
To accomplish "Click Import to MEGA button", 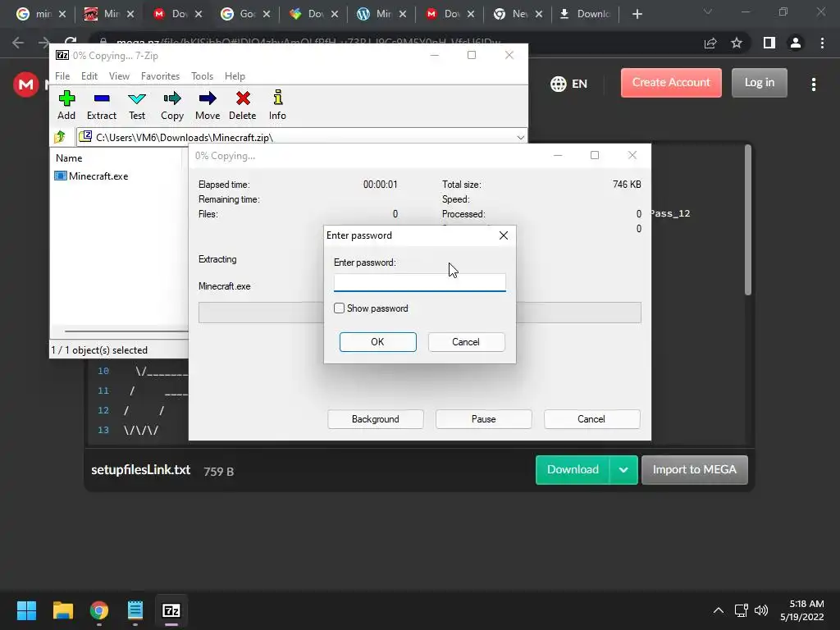I will coord(694,469).
